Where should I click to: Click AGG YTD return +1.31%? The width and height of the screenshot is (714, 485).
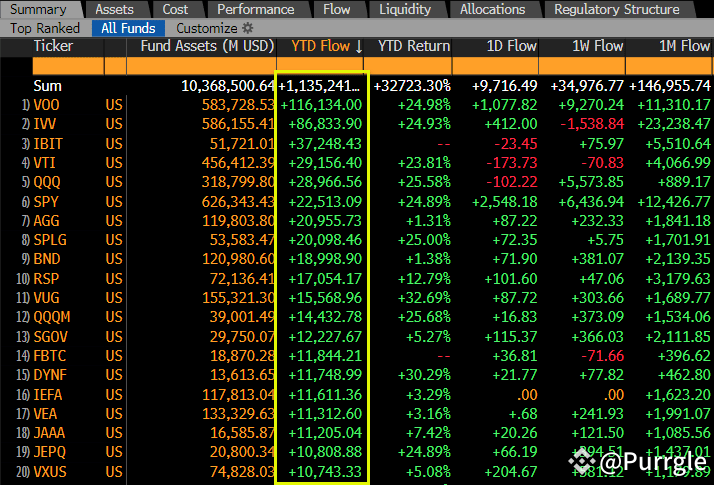tap(428, 221)
